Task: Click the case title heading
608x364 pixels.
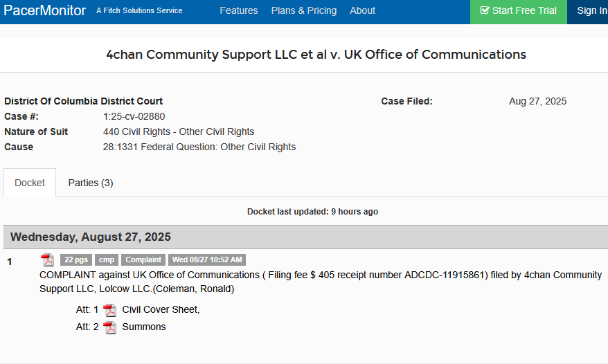Action: point(316,55)
